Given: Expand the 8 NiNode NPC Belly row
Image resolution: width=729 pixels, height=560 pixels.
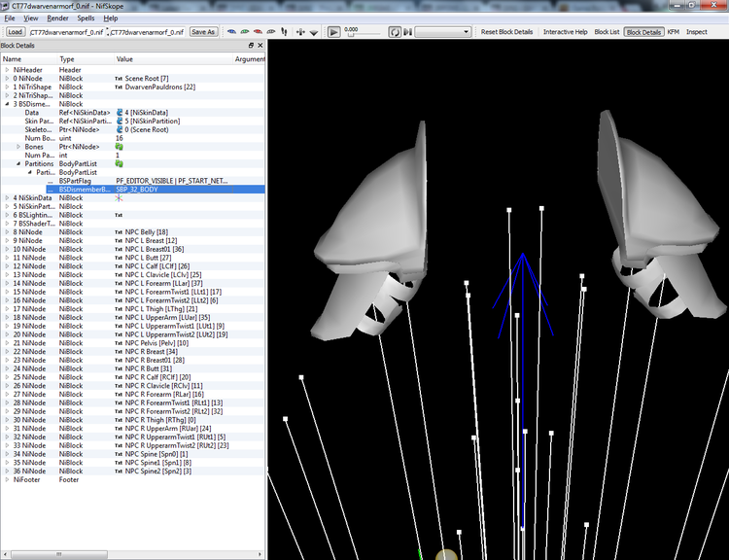Looking at the screenshot, I should 7,232.
